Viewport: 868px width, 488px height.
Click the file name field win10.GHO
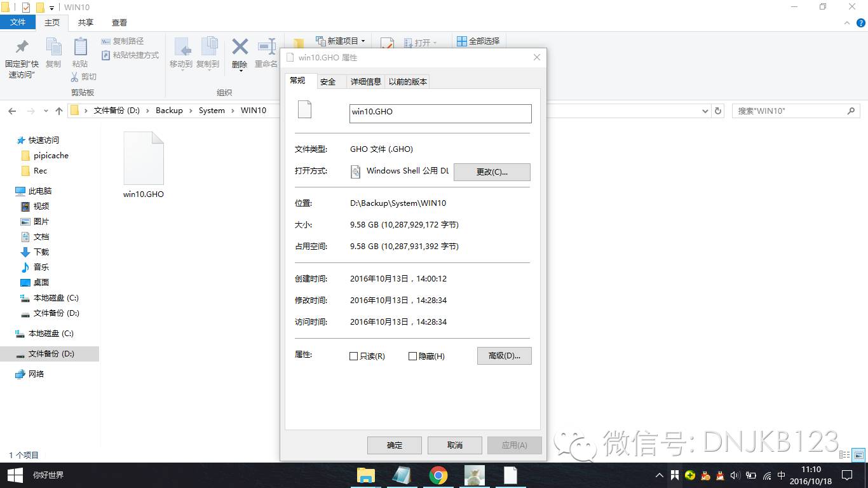click(x=440, y=113)
